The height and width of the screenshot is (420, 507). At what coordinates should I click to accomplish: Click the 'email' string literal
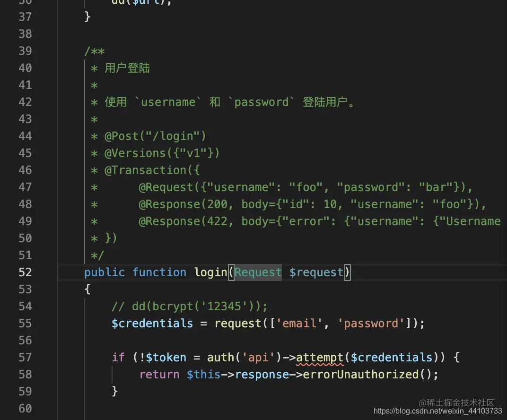299,324
